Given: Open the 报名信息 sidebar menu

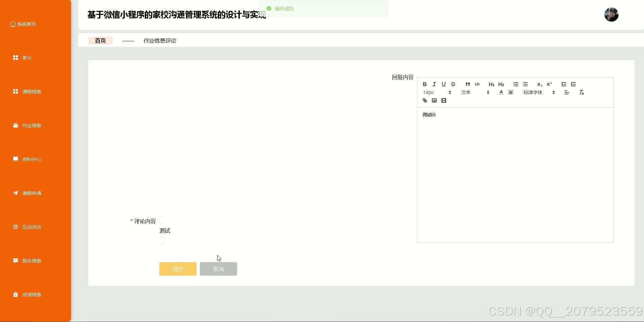Looking at the screenshot, I should 27,261.
